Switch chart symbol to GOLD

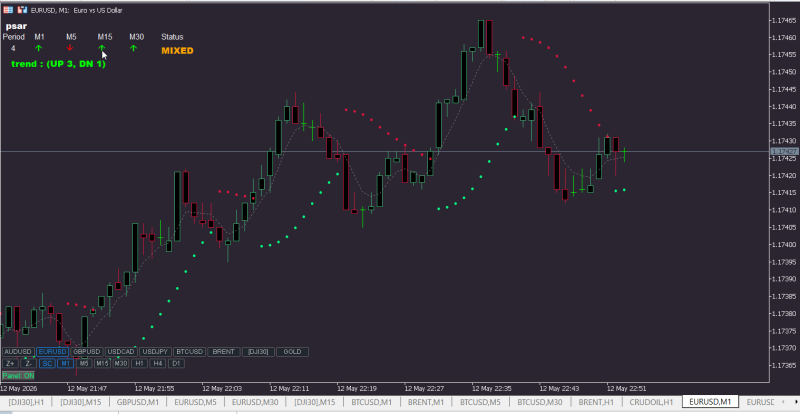coord(292,352)
